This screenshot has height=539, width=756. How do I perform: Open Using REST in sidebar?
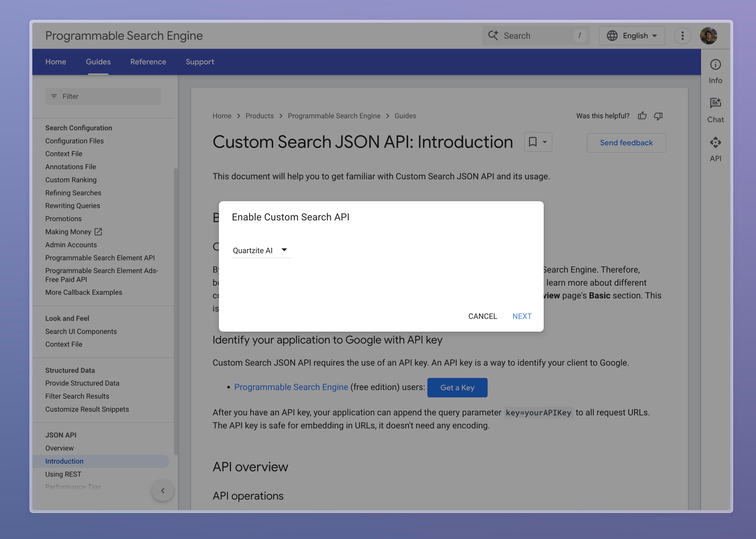click(63, 474)
